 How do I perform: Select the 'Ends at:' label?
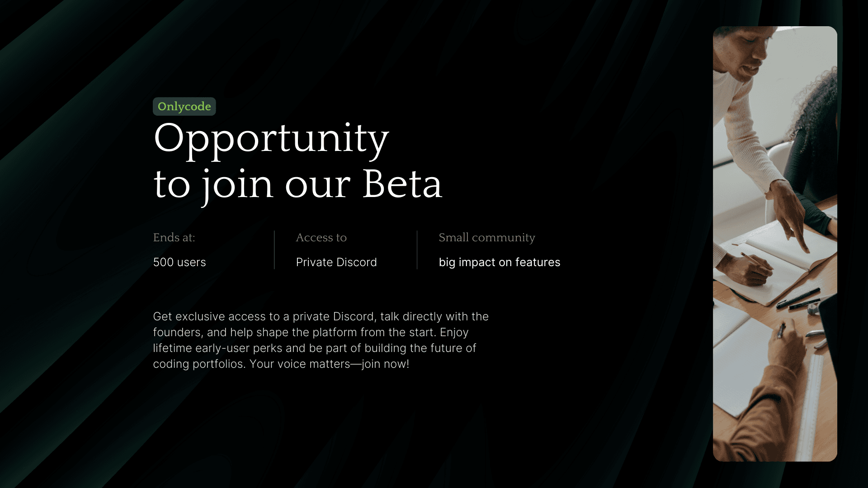[x=174, y=237]
